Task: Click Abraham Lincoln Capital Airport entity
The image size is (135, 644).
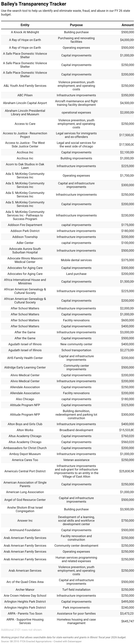Action: tap(25, 103)
